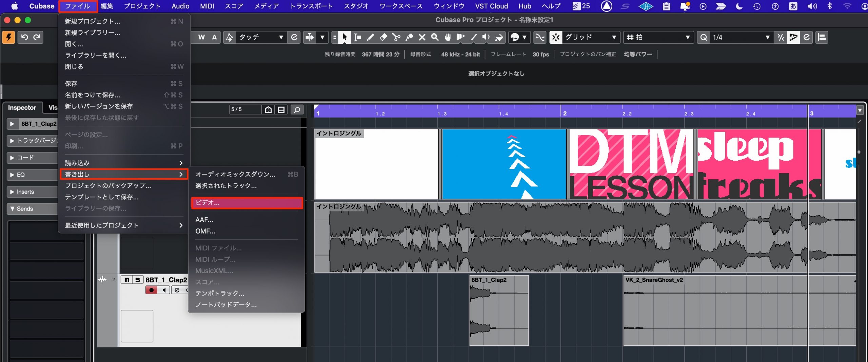Open Snap to Zero Crossing icon
Viewport: 868px width, 362px height.
pyautogui.click(x=540, y=37)
